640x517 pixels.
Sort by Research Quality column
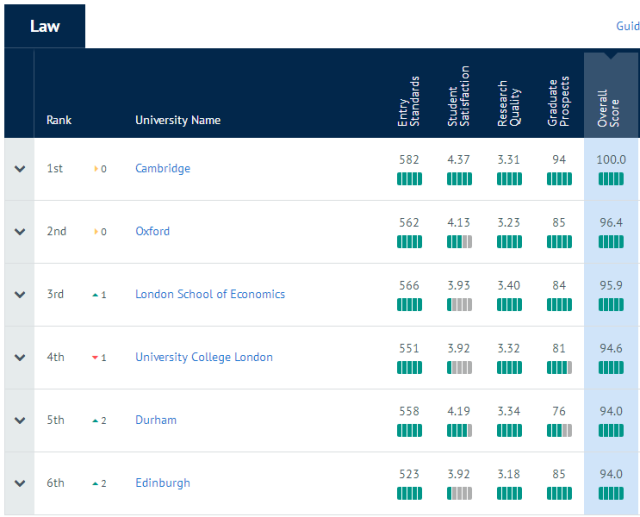[x=509, y=103]
